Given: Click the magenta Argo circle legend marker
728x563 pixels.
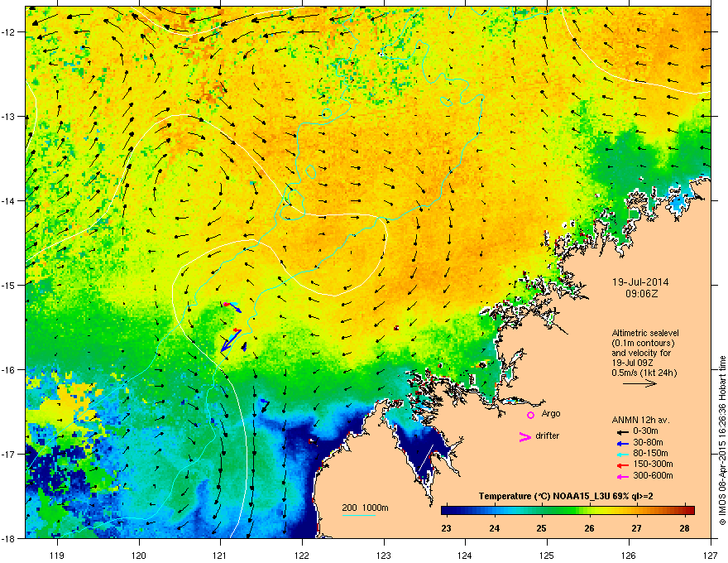Looking at the screenshot, I should click(x=530, y=415).
